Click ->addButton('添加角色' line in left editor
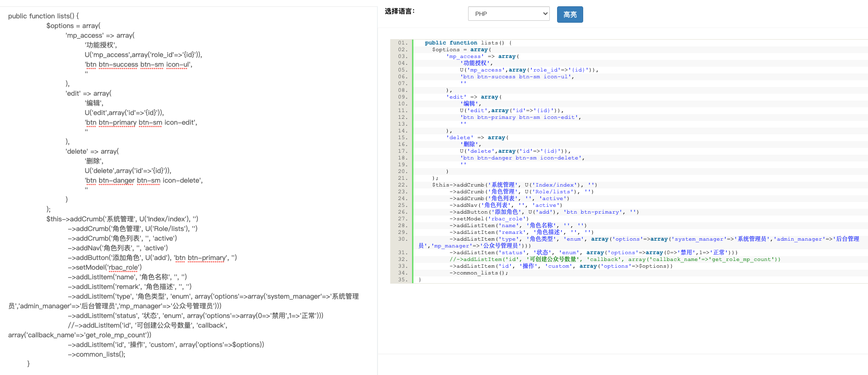868x375 pixels. 152,258
